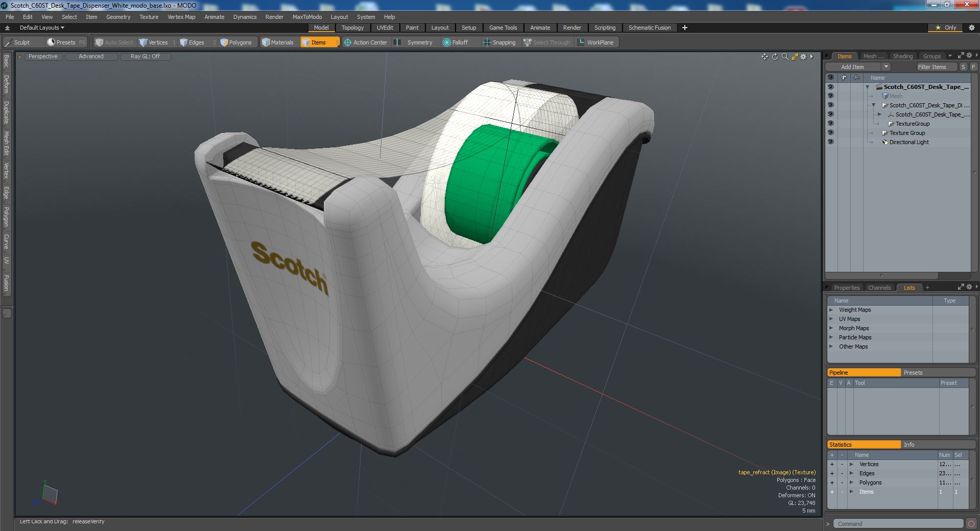
Task: Open the Action Center options
Action: [x=366, y=42]
